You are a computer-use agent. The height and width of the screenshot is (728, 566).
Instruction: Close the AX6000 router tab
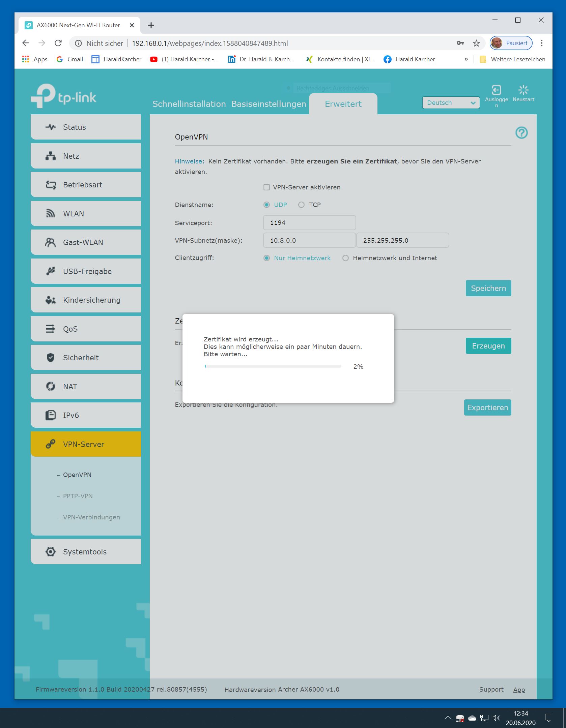132,25
